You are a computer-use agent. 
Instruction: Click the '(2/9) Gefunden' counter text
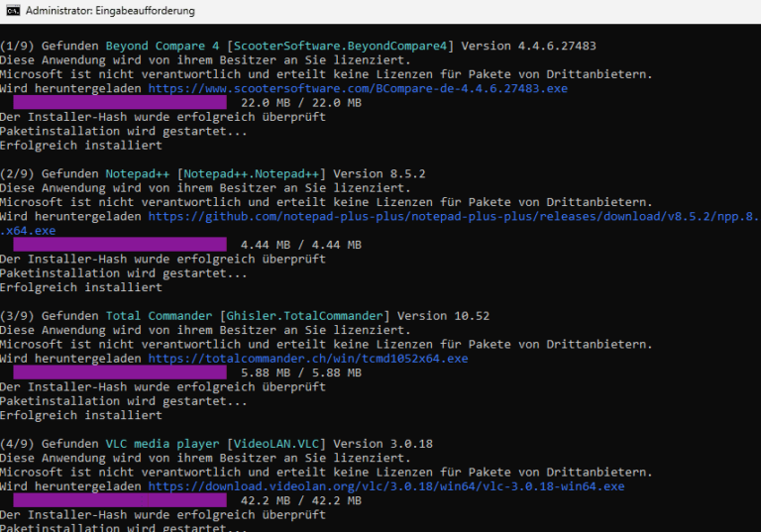pyautogui.click(x=49, y=173)
